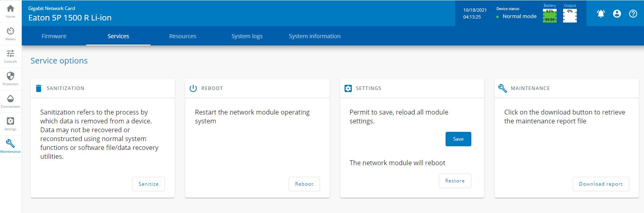Click the Battery status indicator
This screenshot has width=644, height=213.
(x=550, y=15)
